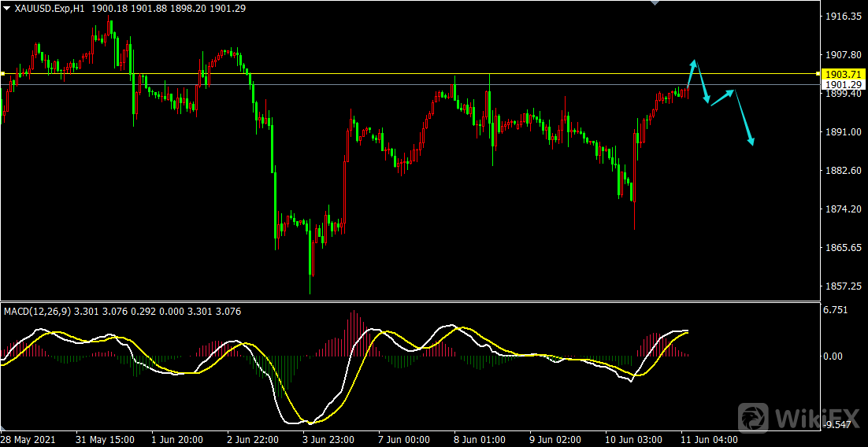Click the OHLC values in chart header
The width and height of the screenshot is (868, 447).
(x=157, y=8)
